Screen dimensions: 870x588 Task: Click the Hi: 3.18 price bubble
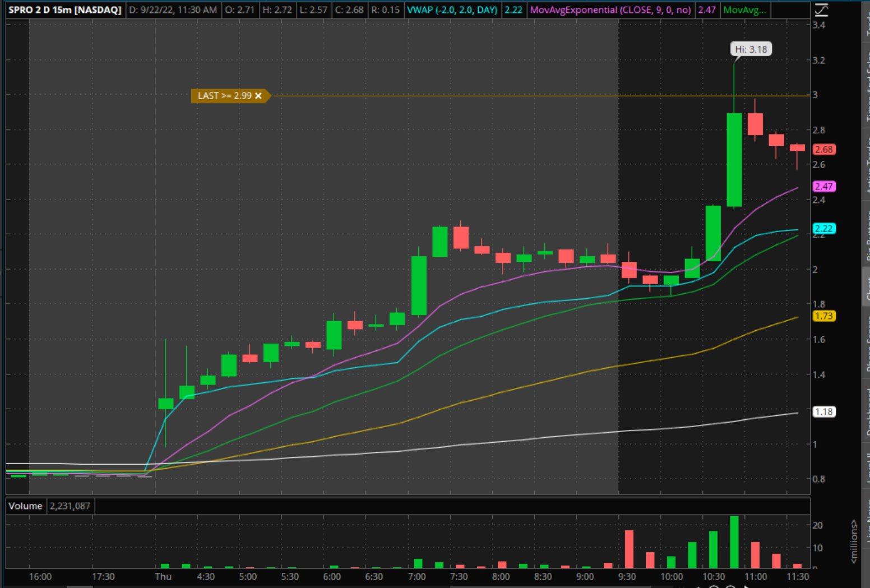(751, 49)
